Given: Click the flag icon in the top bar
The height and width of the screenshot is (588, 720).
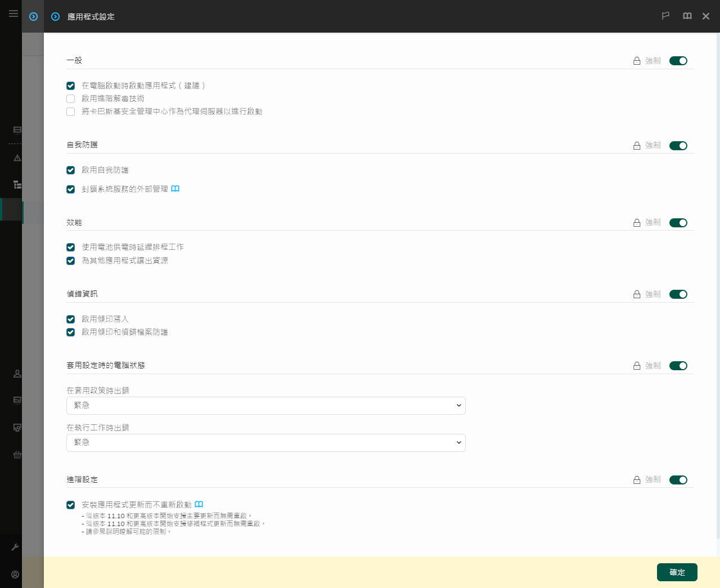Looking at the screenshot, I should [665, 16].
